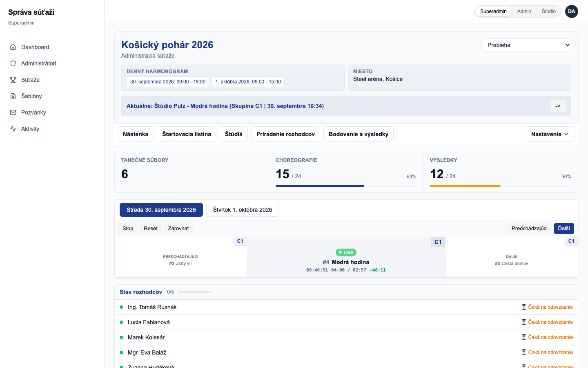This screenshot has width=588, height=368.
Task: Open the Prebieha status dropdown
Action: (526, 45)
